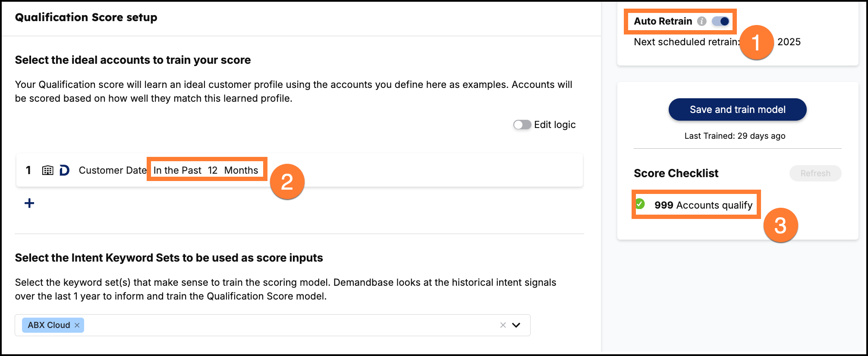Click the Save and train model button
This screenshot has height=356, width=868.
point(737,109)
